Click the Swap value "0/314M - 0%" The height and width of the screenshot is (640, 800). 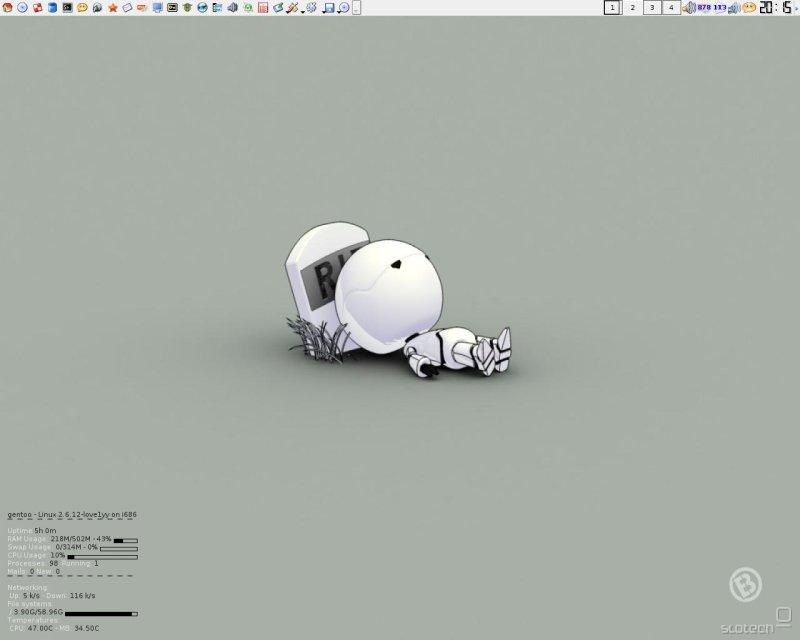tap(77, 547)
